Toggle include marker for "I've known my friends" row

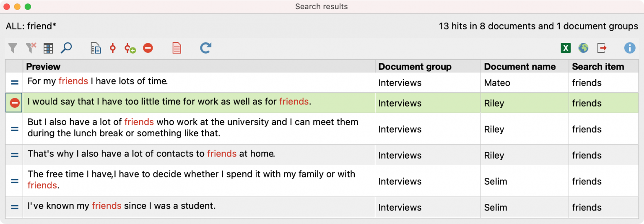[14, 207]
